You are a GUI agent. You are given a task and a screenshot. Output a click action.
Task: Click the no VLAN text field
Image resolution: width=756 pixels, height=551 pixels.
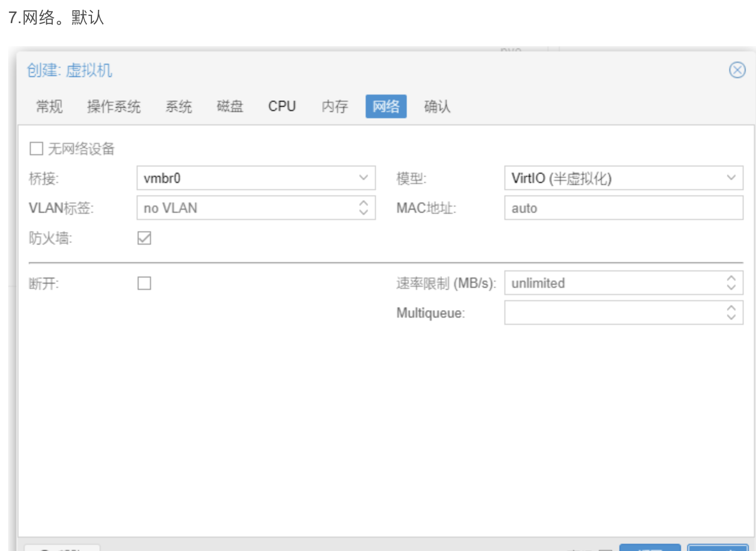[x=247, y=208]
